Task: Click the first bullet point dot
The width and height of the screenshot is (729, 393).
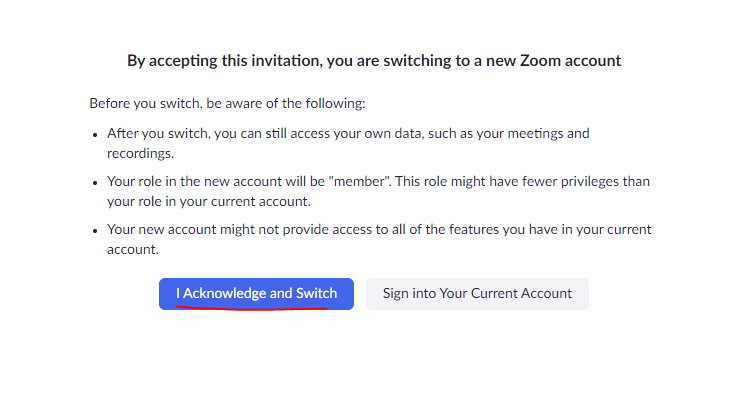Action: coord(95,135)
